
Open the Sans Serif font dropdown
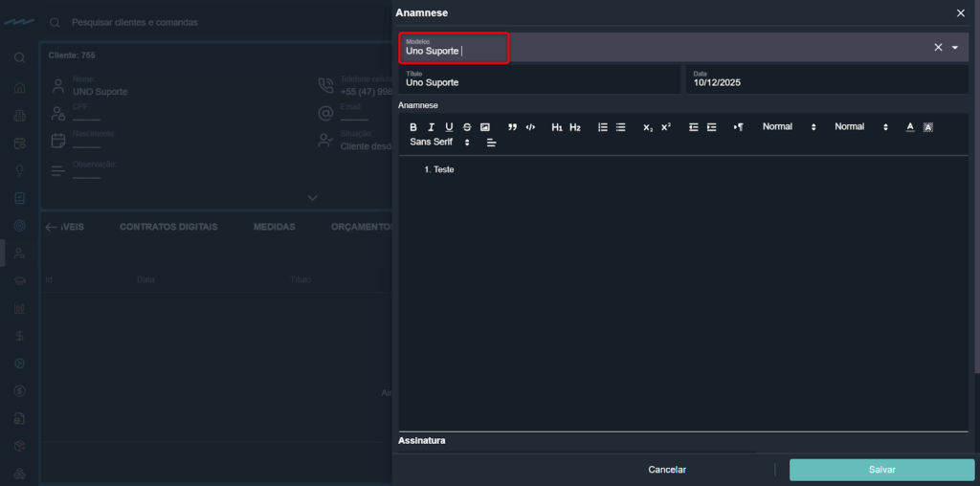click(x=440, y=143)
